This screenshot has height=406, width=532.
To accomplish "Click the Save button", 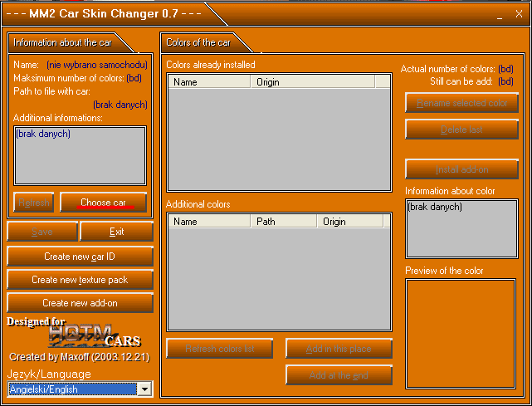I will click(x=41, y=232).
